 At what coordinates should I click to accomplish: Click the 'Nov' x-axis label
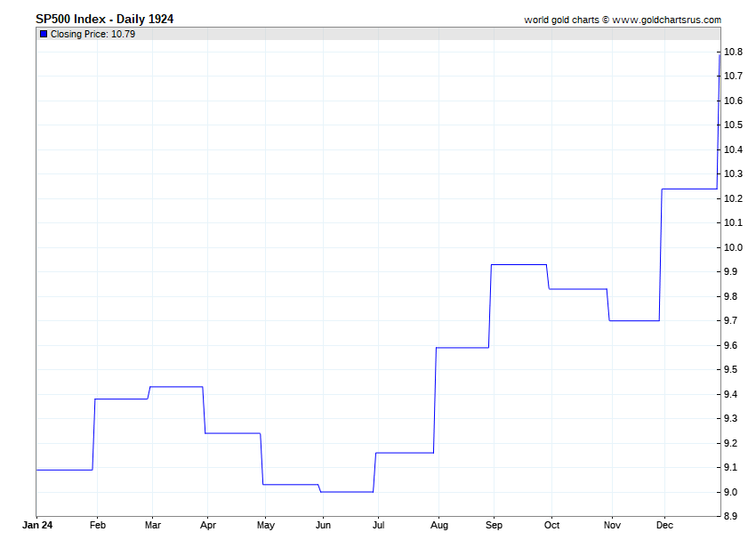click(612, 525)
